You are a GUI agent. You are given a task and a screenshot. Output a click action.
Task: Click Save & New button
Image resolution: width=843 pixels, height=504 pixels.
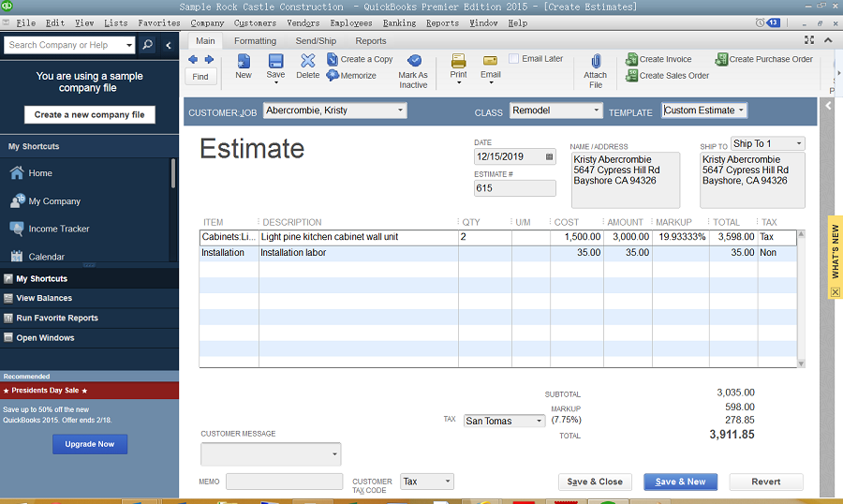click(x=680, y=482)
